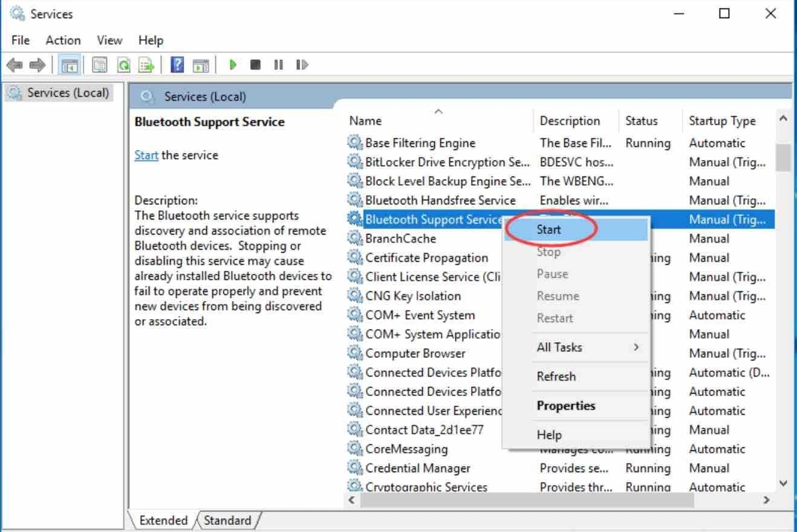This screenshot has width=797, height=532.
Task: Choose Start in the context menu
Action: click(576, 230)
